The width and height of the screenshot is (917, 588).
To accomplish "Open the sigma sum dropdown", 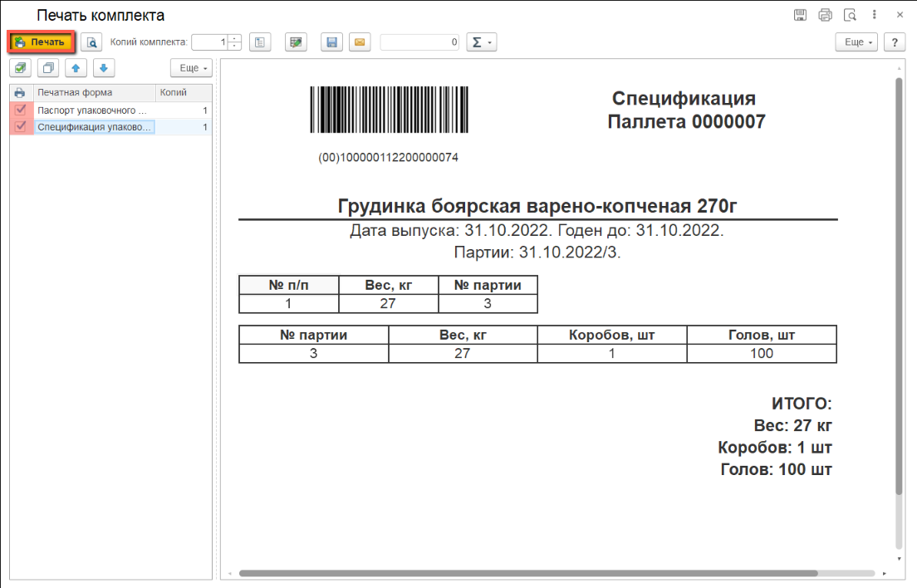I will [x=481, y=42].
